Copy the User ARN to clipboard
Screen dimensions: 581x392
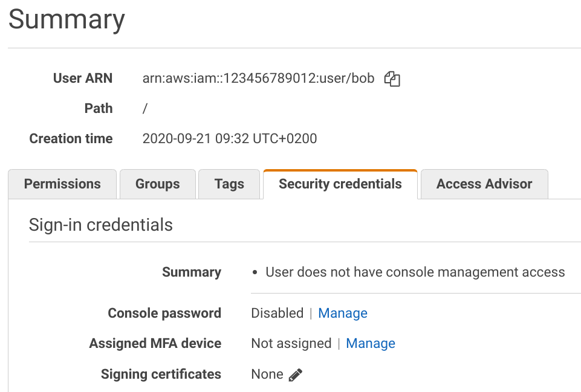tap(392, 79)
